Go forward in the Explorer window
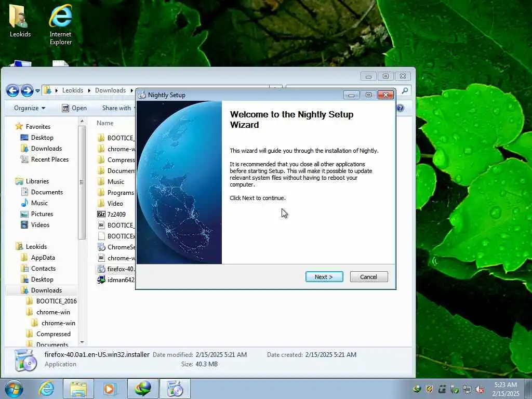This screenshot has width=532, height=399. pyautogui.click(x=27, y=90)
